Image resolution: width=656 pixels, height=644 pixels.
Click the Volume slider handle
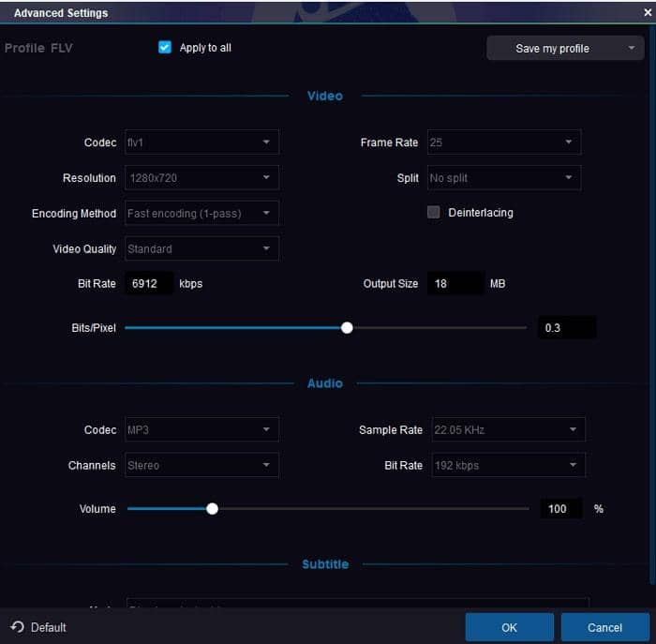pos(213,509)
